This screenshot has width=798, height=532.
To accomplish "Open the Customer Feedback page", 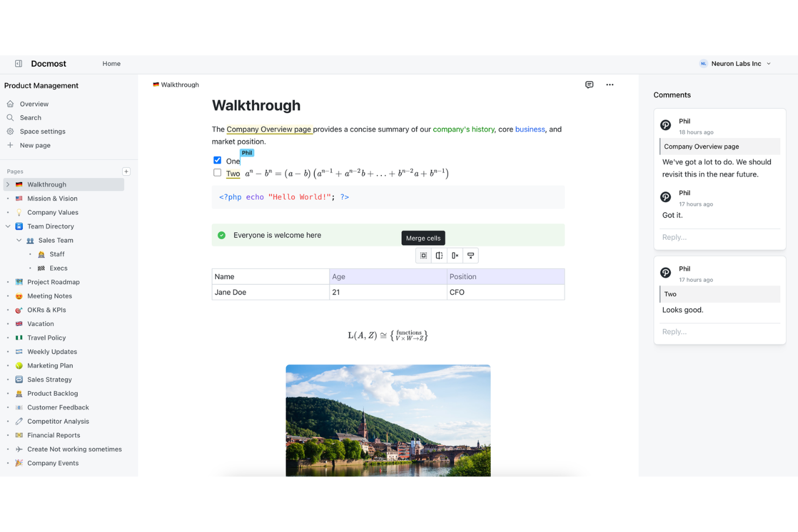I will (x=58, y=407).
